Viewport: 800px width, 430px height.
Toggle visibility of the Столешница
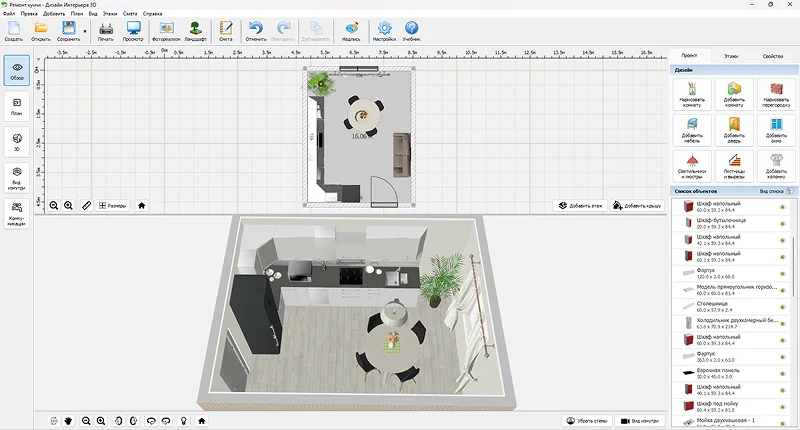tap(782, 307)
